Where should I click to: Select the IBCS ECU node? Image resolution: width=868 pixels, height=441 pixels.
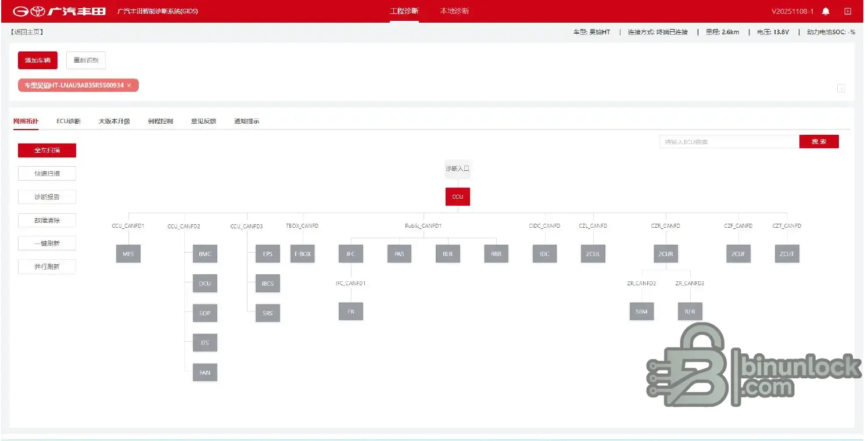[x=268, y=284]
